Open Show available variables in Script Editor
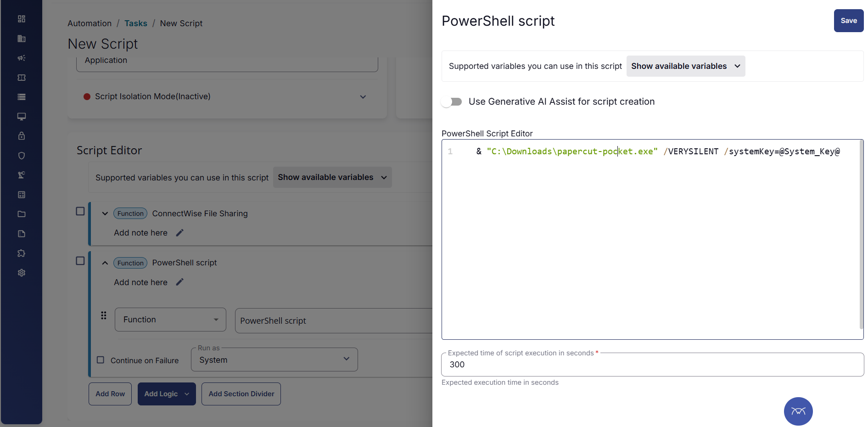868x427 pixels. (332, 177)
